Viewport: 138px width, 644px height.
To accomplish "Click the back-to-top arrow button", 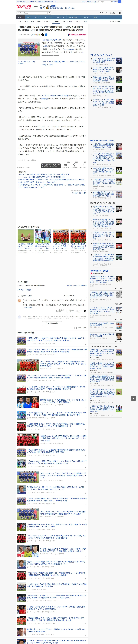I will 133,398.
